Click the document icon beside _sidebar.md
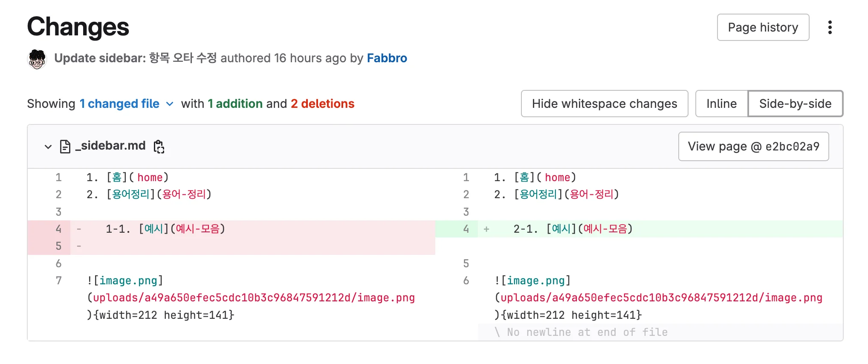The image size is (868, 364). coord(65,146)
